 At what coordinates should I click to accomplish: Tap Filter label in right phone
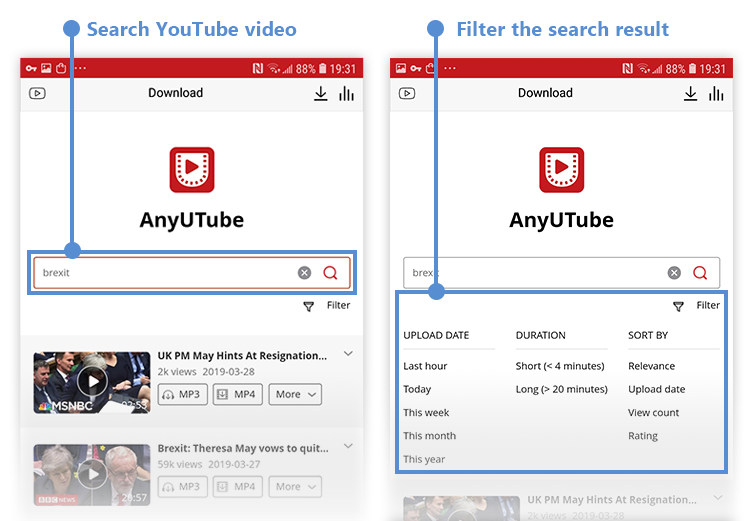coord(708,305)
